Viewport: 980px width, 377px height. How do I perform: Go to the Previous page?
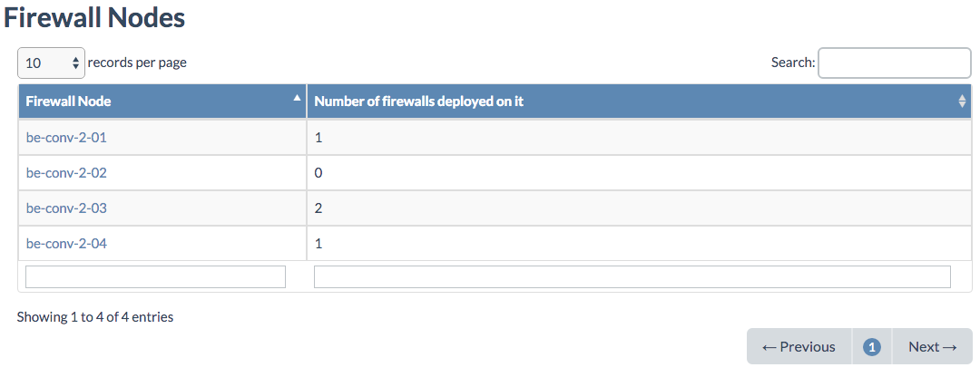pyautogui.click(x=799, y=346)
